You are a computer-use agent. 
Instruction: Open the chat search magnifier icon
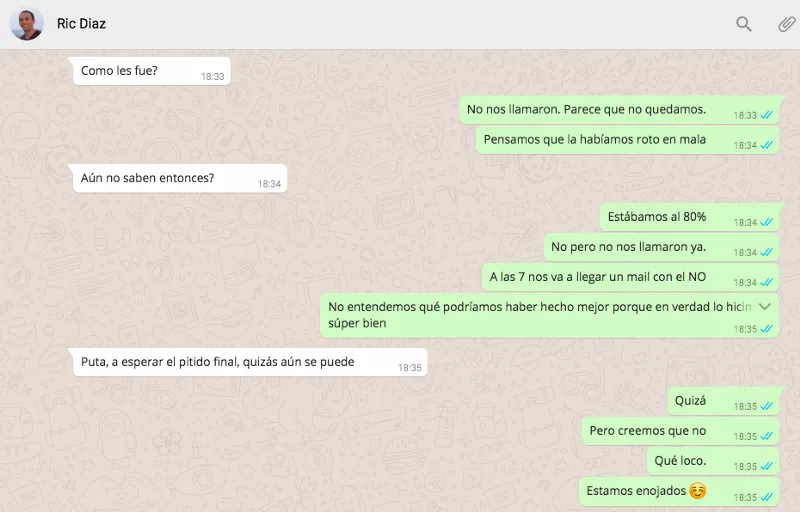[x=743, y=23]
